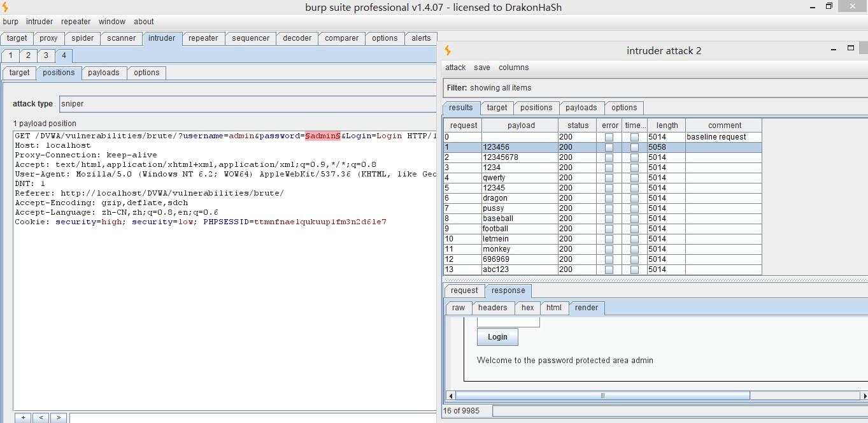Click the Burp Suite lightning logo icon
This screenshot has width=868, height=423.
click(x=6, y=8)
